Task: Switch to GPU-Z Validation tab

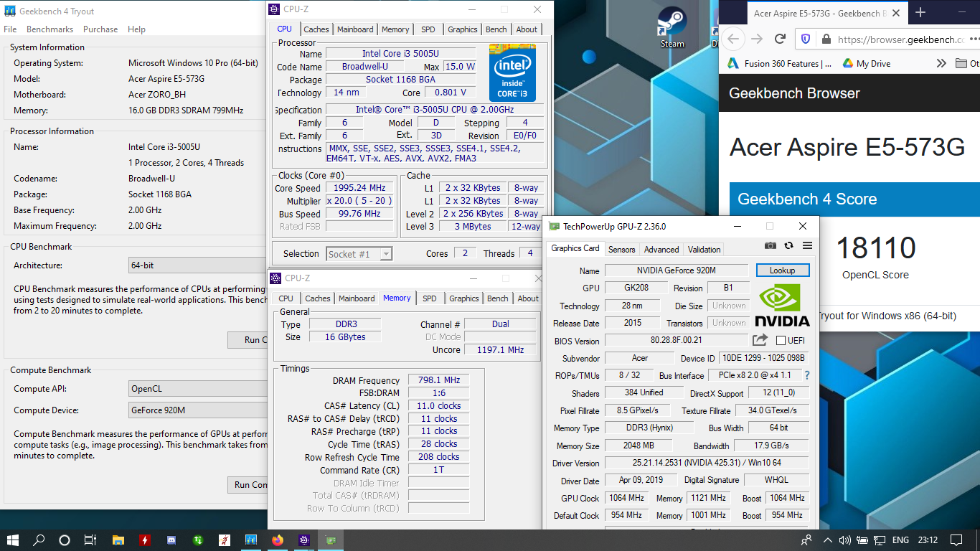Action: point(704,250)
